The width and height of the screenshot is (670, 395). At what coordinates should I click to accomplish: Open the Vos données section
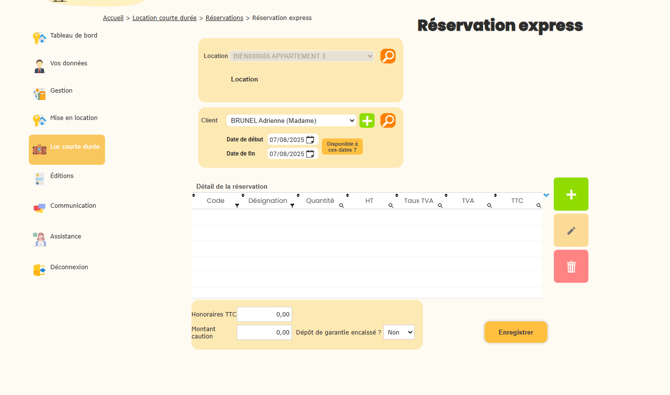click(68, 63)
